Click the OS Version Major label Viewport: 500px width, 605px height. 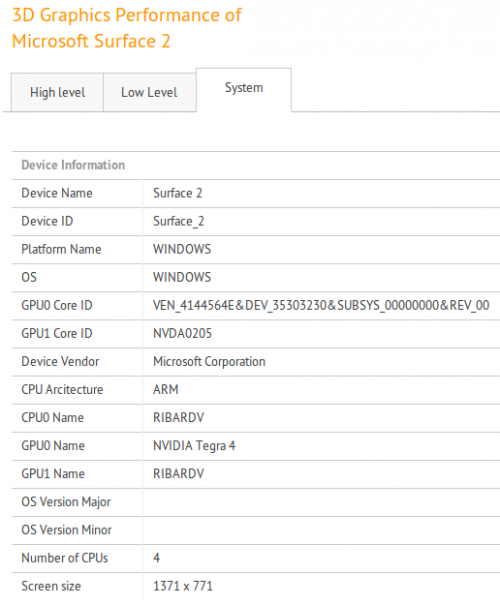click(66, 502)
